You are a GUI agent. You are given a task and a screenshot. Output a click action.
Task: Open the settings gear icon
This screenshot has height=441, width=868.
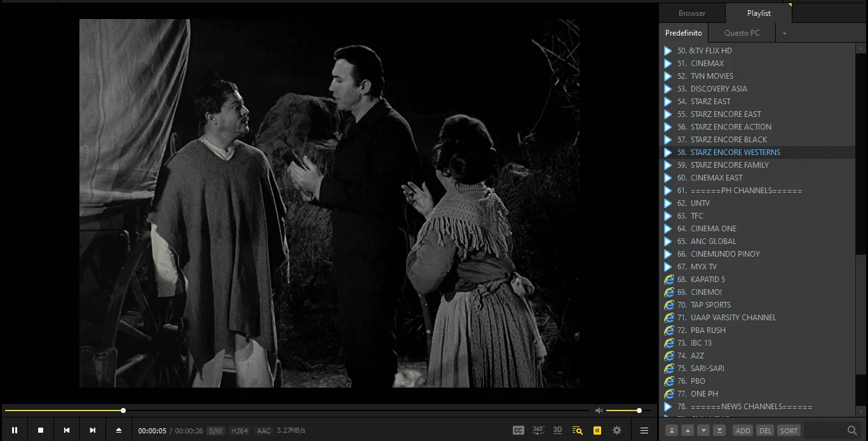pyautogui.click(x=617, y=430)
